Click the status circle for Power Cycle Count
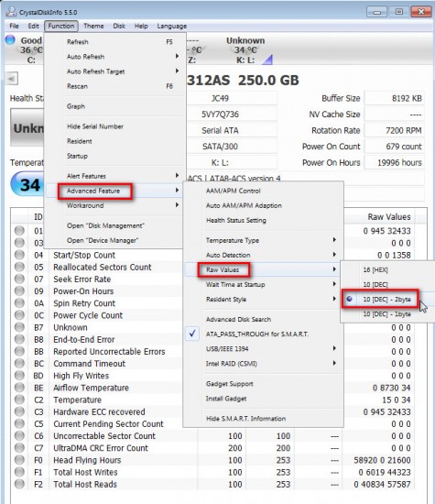The height and width of the screenshot is (504, 435). 19,315
